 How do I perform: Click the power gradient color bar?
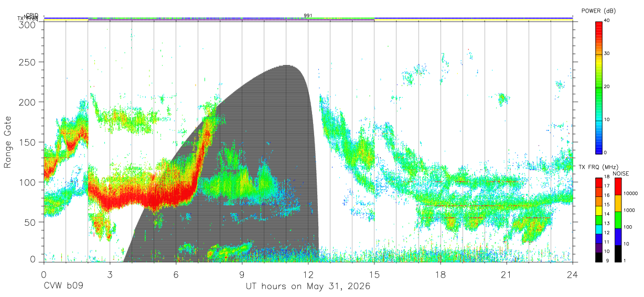(x=599, y=87)
